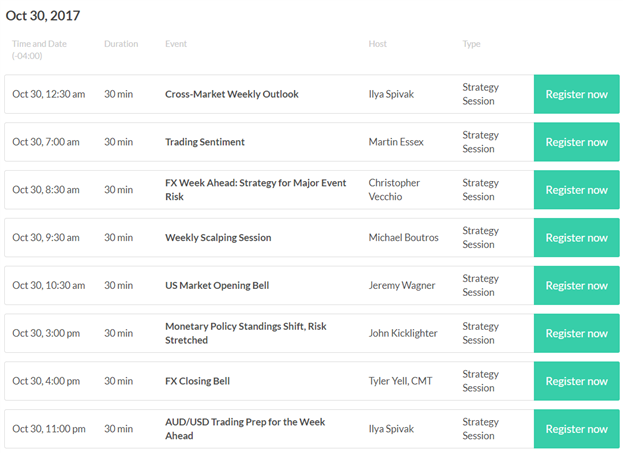This screenshot has height=454, width=623.
Task: Click the Event column header
Action: pos(176,44)
